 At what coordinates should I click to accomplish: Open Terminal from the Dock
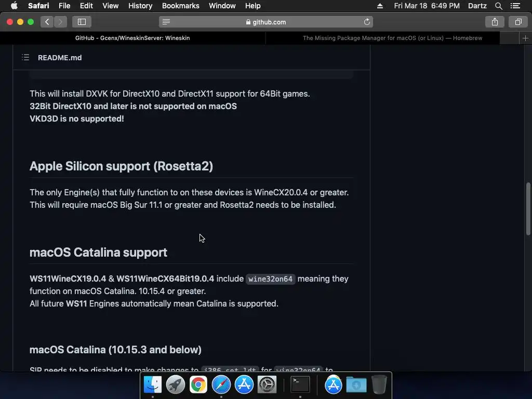coord(300,384)
